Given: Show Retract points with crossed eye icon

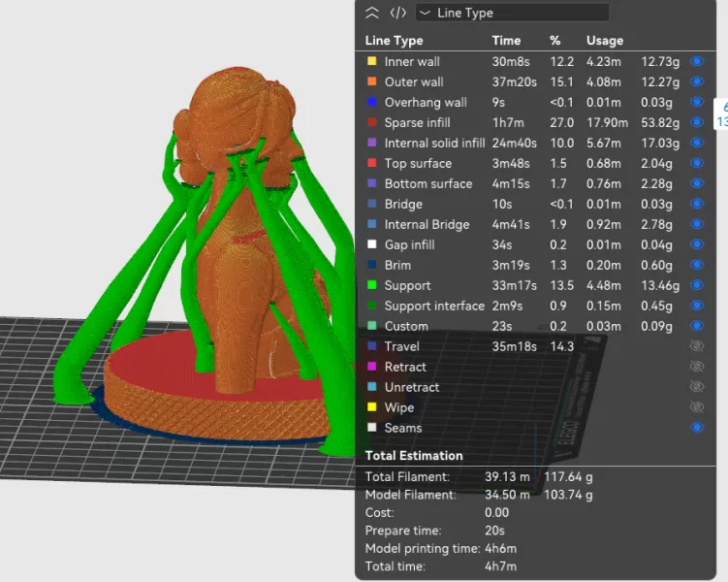Looking at the screenshot, I should point(697,367).
